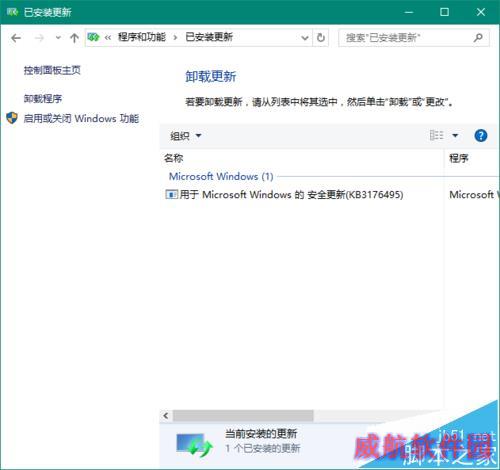Go up one folder level
Image resolution: width=500 pixels, height=470 pixels.
(x=74, y=38)
